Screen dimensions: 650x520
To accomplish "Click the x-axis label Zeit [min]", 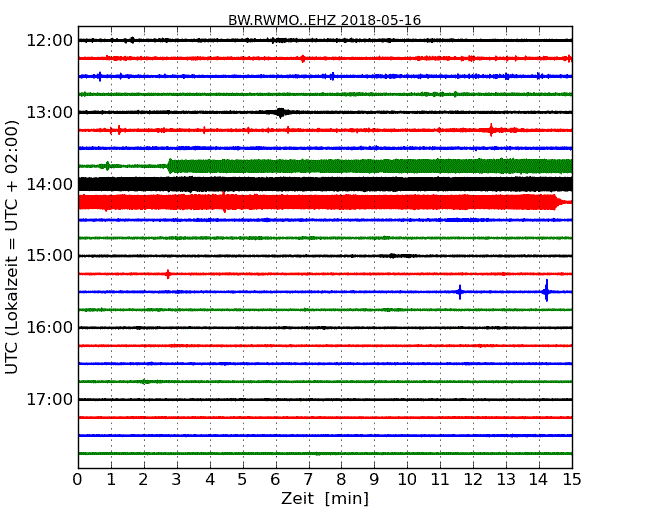I will pos(325,498).
